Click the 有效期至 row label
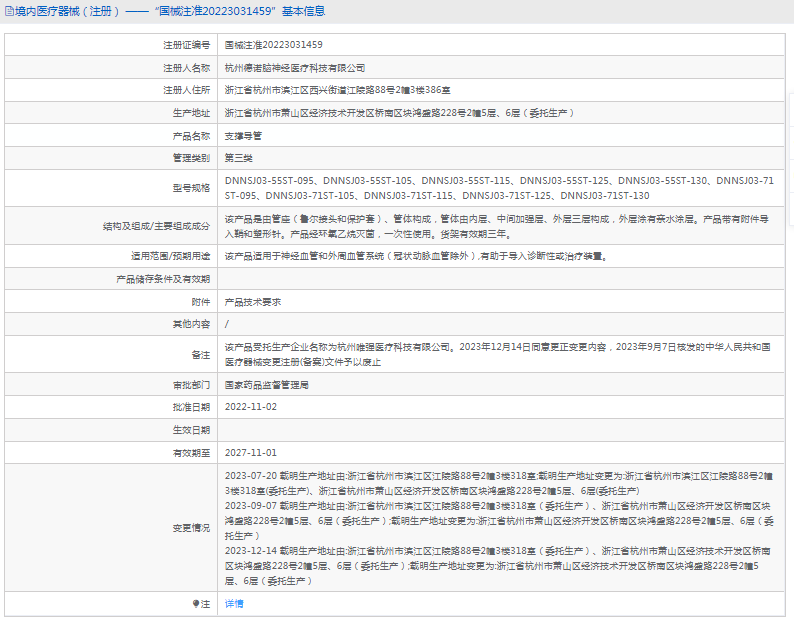 pos(191,453)
